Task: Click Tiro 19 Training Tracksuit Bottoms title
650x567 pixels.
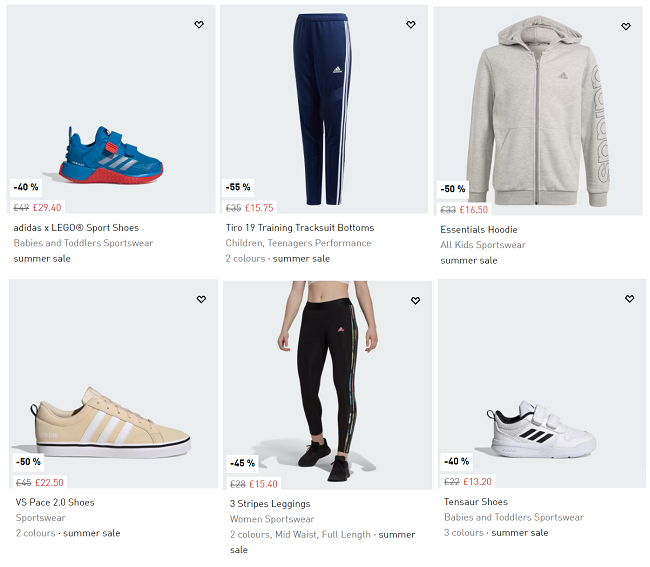Action: coord(300,228)
